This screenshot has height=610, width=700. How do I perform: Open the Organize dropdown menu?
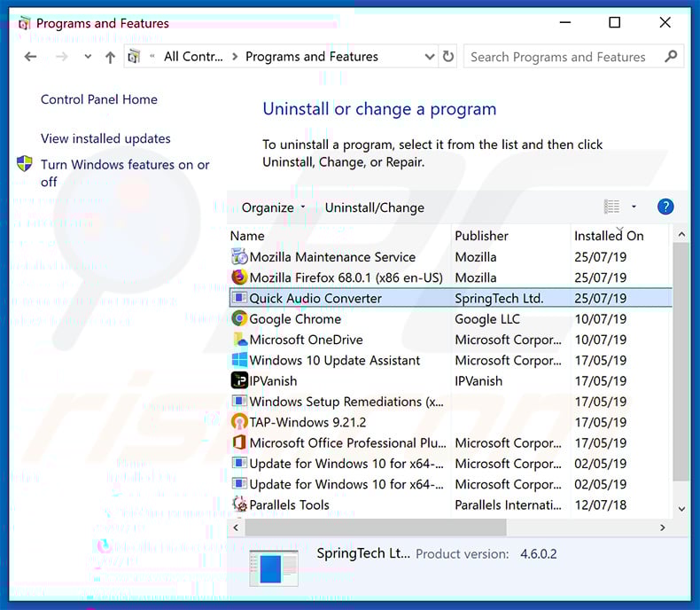pos(273,207)
